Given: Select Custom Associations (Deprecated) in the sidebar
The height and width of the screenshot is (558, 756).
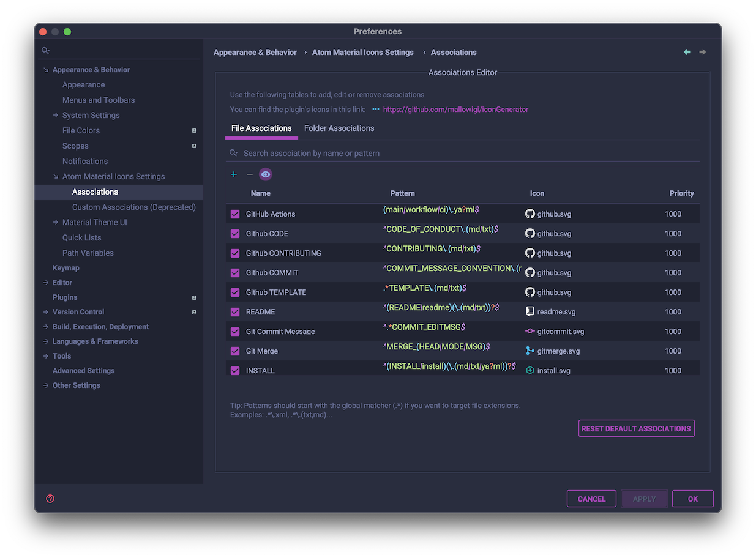Looking at the screenshot, I should (134, 207).
